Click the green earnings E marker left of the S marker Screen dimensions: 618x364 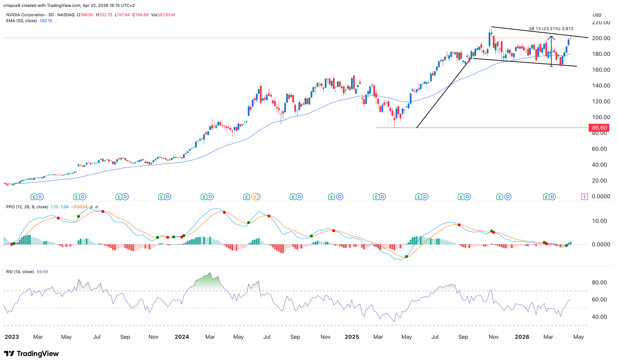(246, 197)
